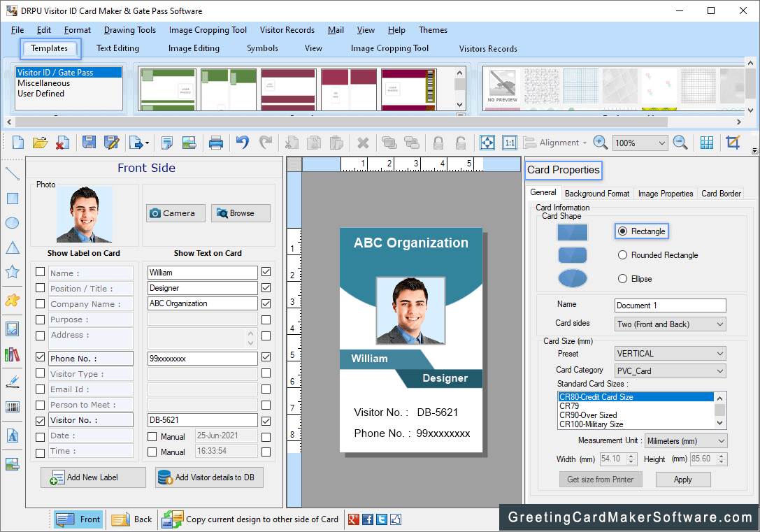The height and width of the screenshot is (532, 760).
Task: Click the Print icon in toolbar
Action: (x=215, y=143)
